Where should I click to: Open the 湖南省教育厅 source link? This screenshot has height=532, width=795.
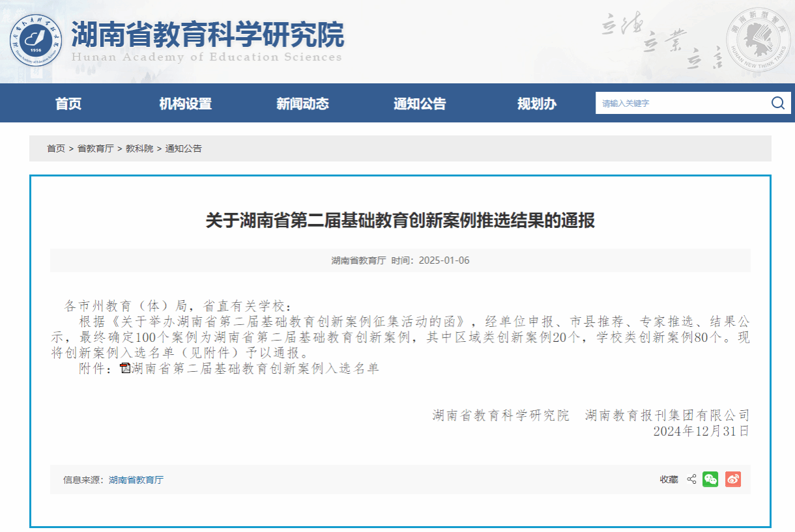tap(136, 480)
